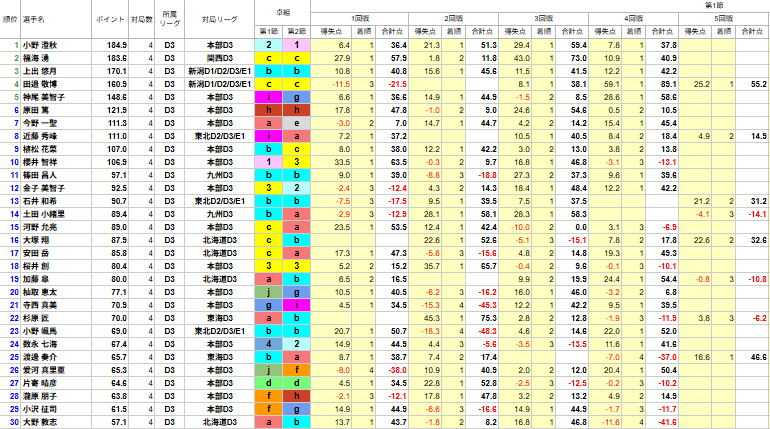Image resolution: width=770 pixels, height=429 pixels.
Task: Click the 1回戦 group header
Action: coord(359,19)
